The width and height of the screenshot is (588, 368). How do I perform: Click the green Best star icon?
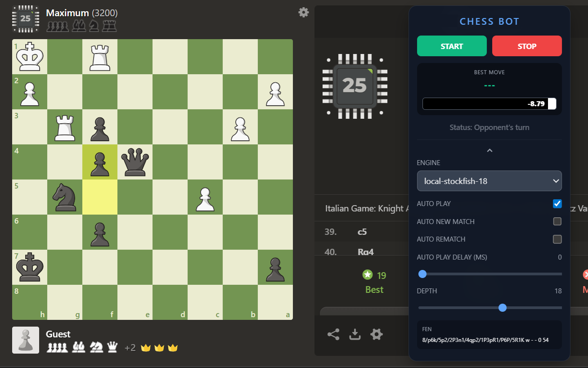pyautogui.click(x=368, y=274)
